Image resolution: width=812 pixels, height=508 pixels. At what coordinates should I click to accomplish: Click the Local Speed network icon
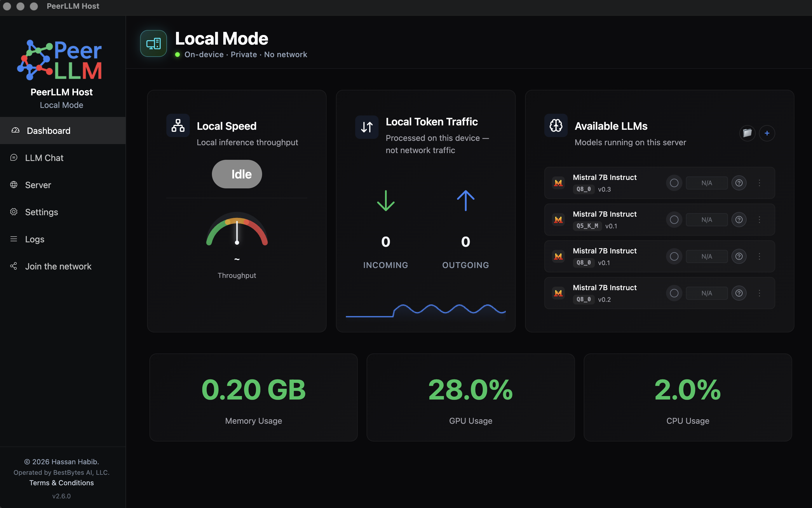[178, 126]
